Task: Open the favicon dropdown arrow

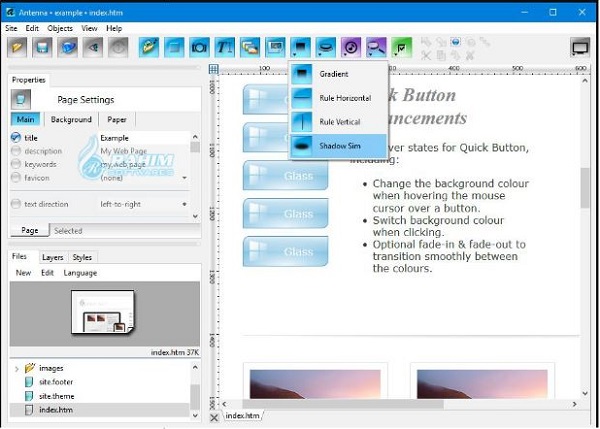Action: [184, 177]
